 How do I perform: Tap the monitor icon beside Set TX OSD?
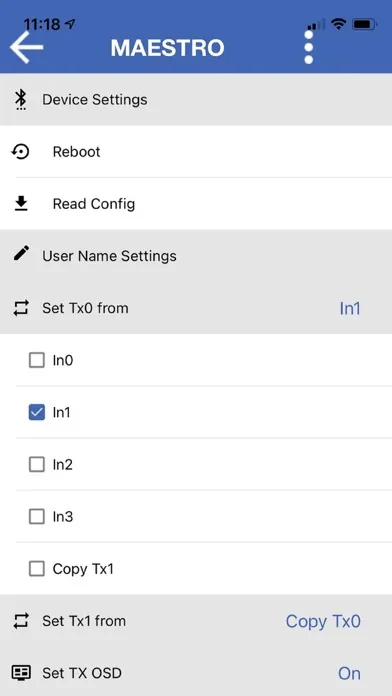click(21, 673)
